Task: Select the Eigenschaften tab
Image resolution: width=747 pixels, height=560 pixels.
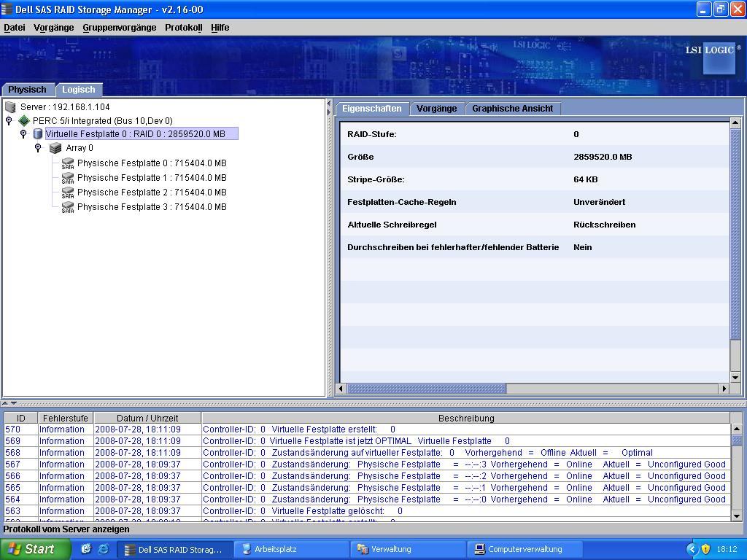Action: coord(372,109)
